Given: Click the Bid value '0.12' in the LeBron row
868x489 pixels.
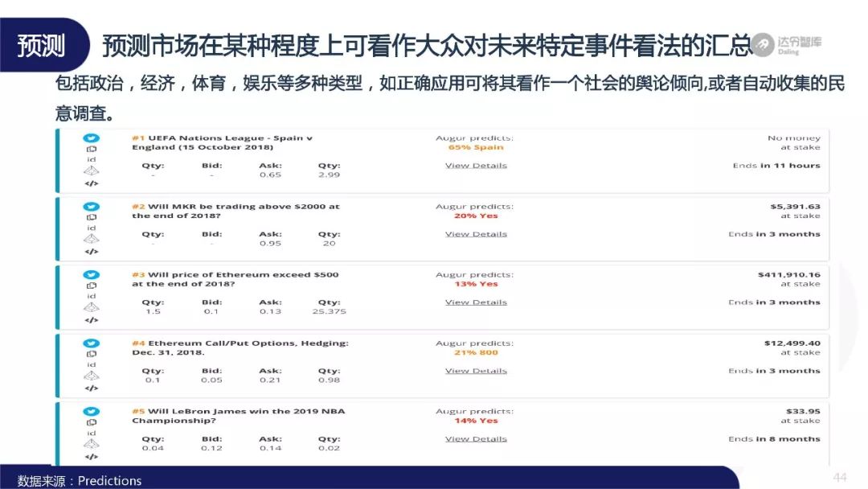Looking at the screenshot, I should pyautogui.click(x=211, y=449).
